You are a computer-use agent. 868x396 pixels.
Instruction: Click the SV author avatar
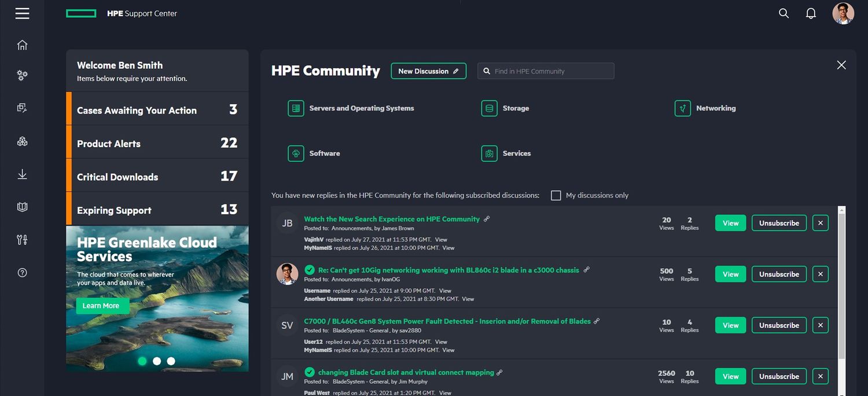[x=287, y=325]
